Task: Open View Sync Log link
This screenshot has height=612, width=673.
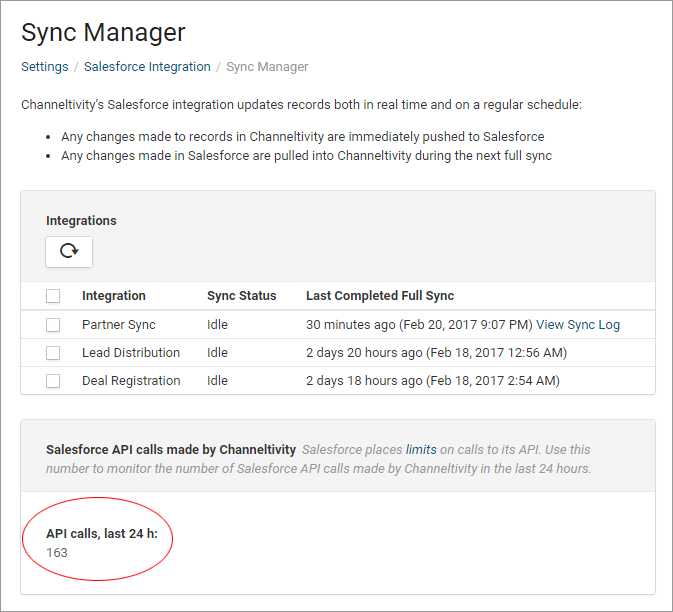Action: pyautogui.click(x=578, y=324)
